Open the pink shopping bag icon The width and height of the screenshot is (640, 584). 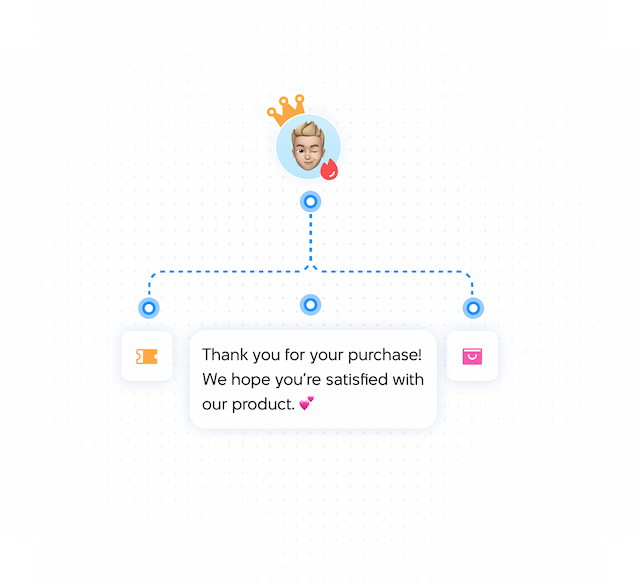pos(472,356)
